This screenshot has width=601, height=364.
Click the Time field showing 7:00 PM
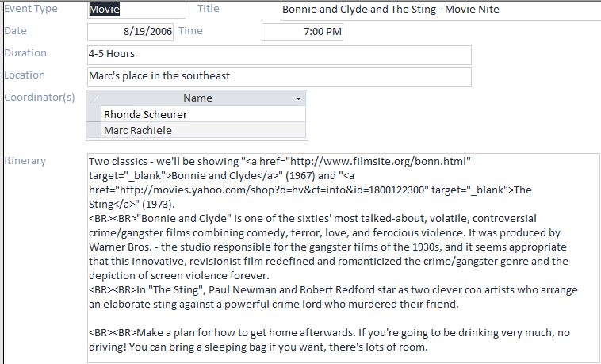tap(302, 32)
